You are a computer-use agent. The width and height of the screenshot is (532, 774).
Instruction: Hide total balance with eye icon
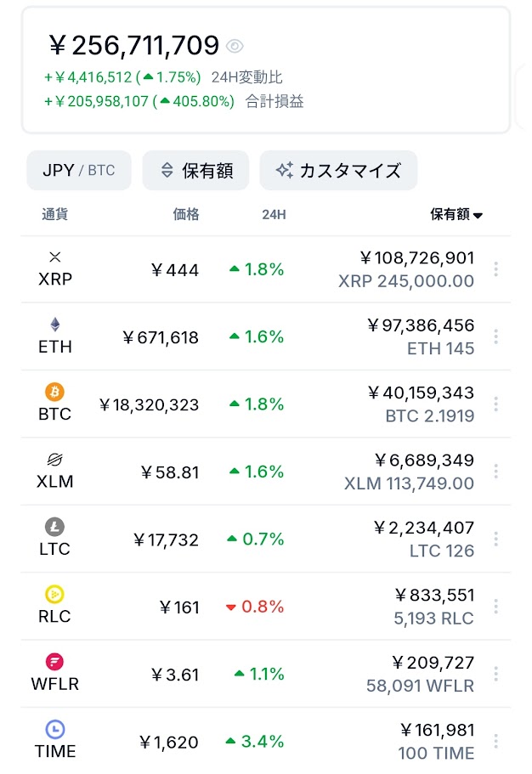click(235, 46)
